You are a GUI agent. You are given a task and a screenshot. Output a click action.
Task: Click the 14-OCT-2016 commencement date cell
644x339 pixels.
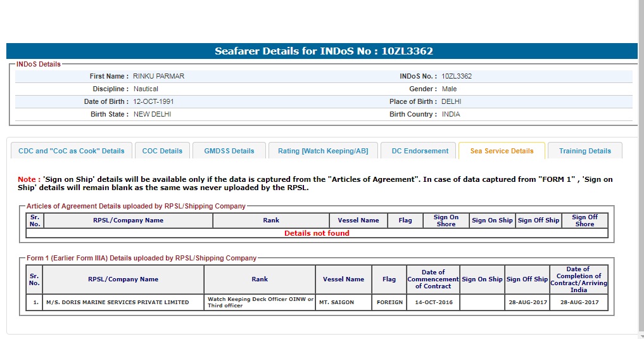pyautogui.click(x=433, y=302)
